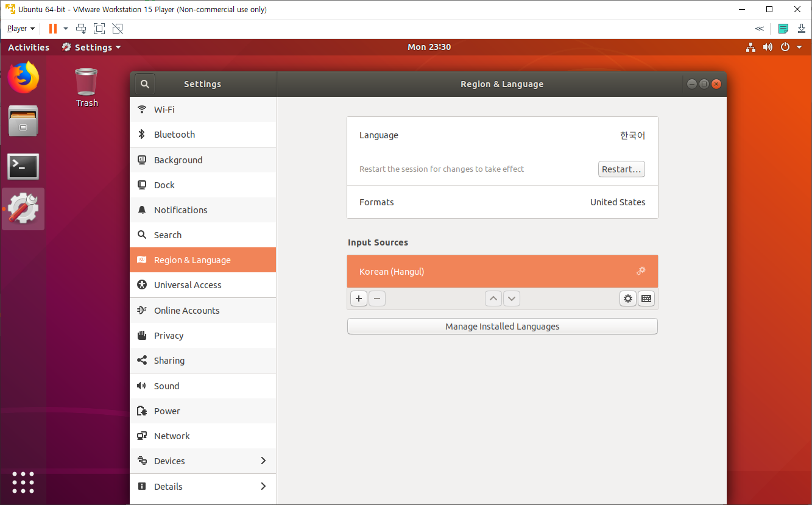The image size is (812, 505).
Task: Click the Power battery icon
Action: click(142, 411)
